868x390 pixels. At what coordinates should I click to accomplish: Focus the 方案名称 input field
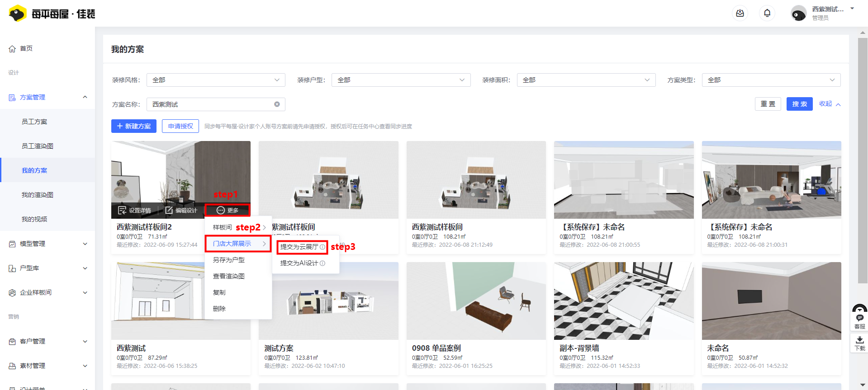click(216, 104)
